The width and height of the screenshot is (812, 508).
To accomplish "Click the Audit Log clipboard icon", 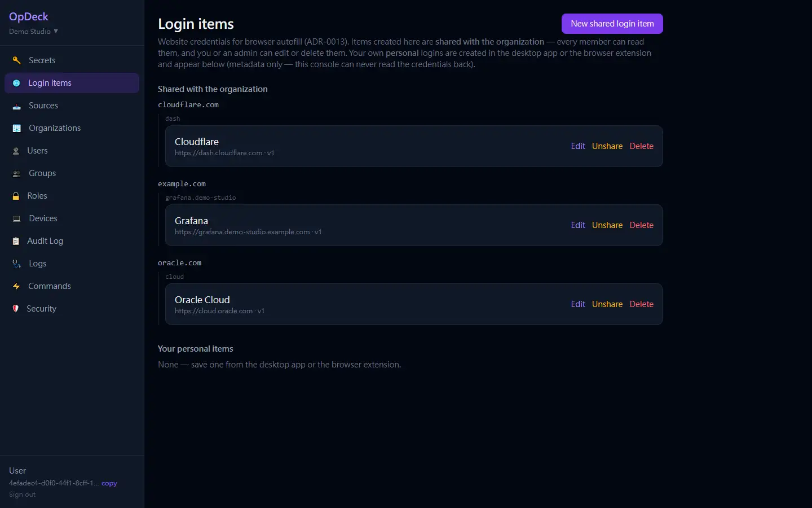I will click(x=16, y=241).
